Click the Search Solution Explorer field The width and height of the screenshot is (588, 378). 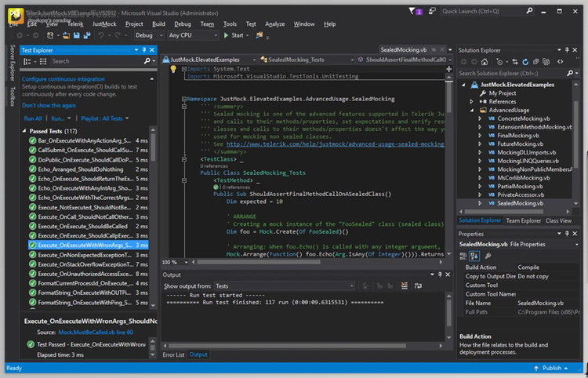[x=512, y=74]
